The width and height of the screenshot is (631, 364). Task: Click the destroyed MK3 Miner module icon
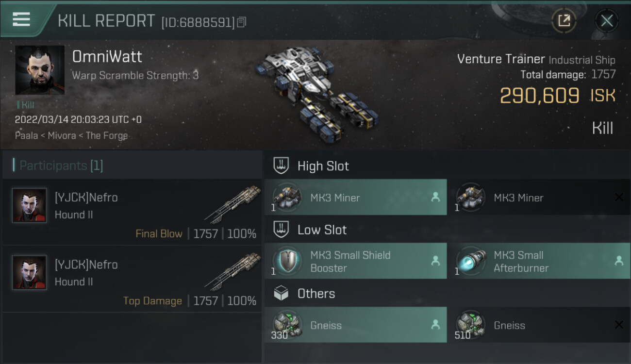(471, 197)
